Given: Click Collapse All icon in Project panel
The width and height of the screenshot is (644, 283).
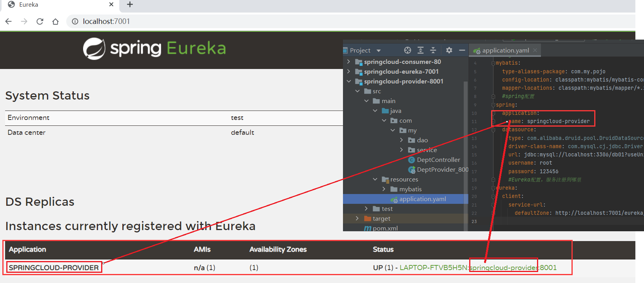Looking at the screenshot, I should (x=433, y=50).
